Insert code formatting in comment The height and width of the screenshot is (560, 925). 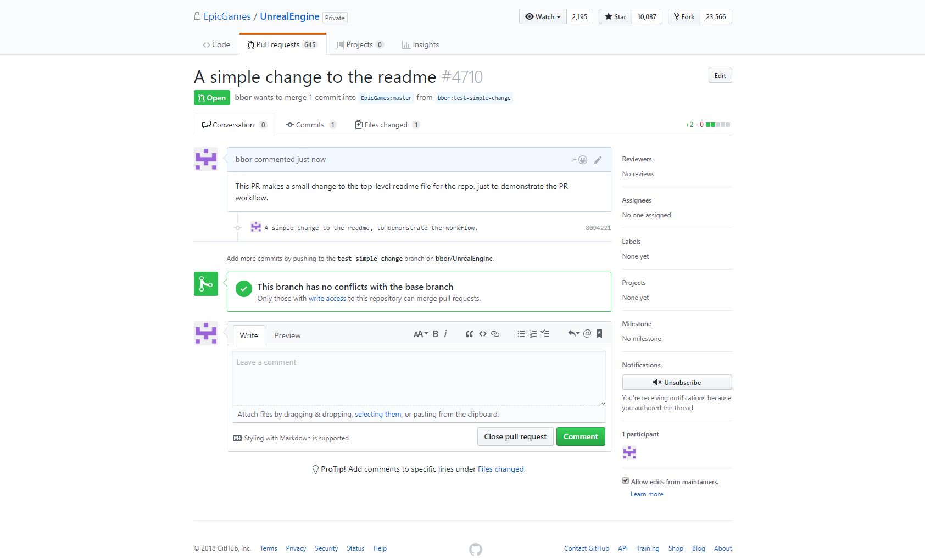[x=482, y=334]
